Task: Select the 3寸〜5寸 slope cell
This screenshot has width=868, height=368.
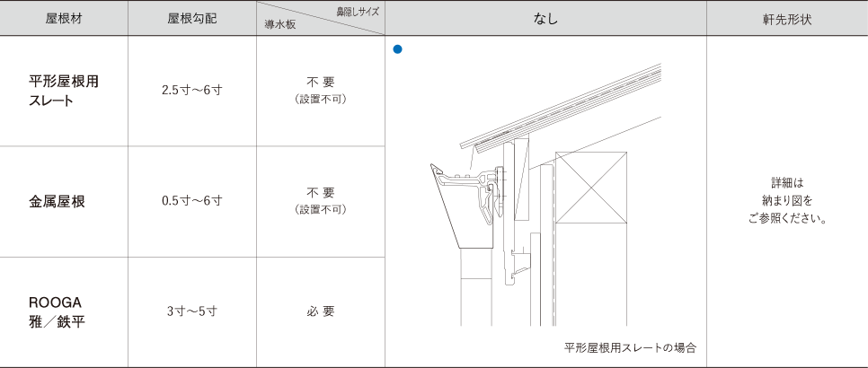Action: pos(191,311)
